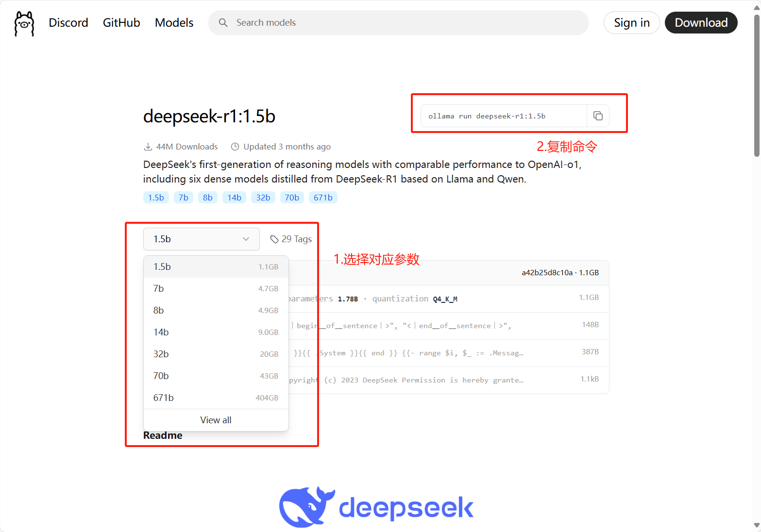Open the begin_of_sentence params row
This screenshot has width=761, height=532.
(449, 326)
